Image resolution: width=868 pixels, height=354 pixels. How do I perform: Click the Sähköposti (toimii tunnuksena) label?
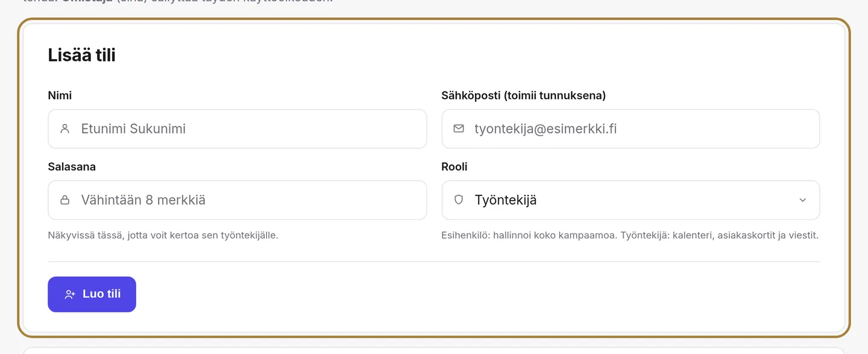click(524, 96)
